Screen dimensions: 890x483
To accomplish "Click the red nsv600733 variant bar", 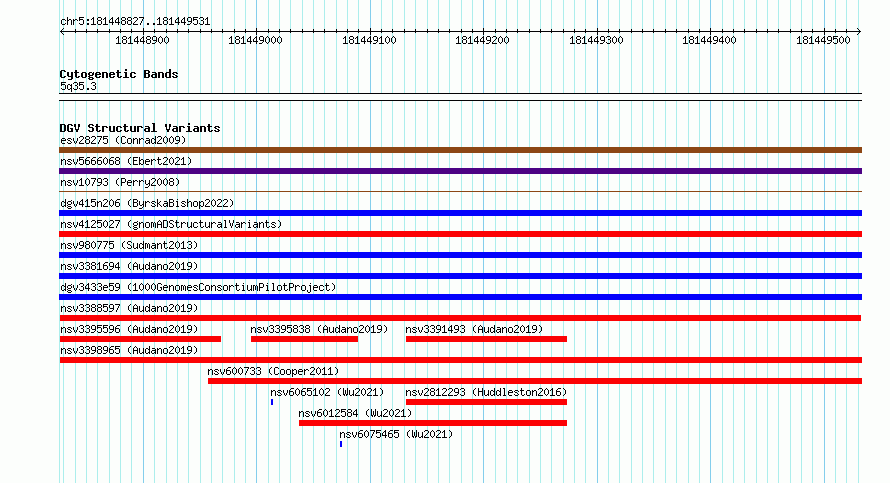I will (535, 381).
